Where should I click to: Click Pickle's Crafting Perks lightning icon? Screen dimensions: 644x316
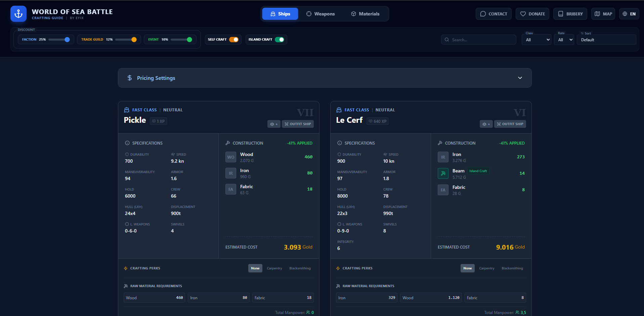[x=126, y=268]
